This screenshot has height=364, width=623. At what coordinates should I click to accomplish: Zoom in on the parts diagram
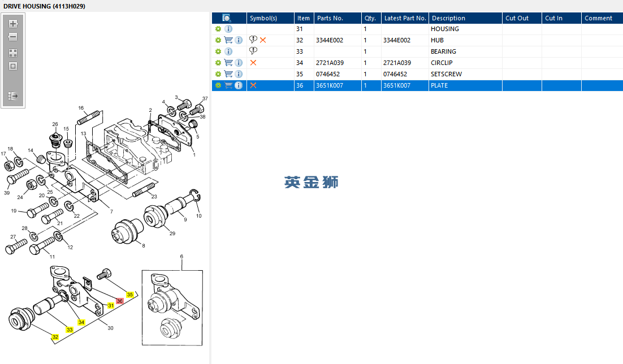click(13, 24)
